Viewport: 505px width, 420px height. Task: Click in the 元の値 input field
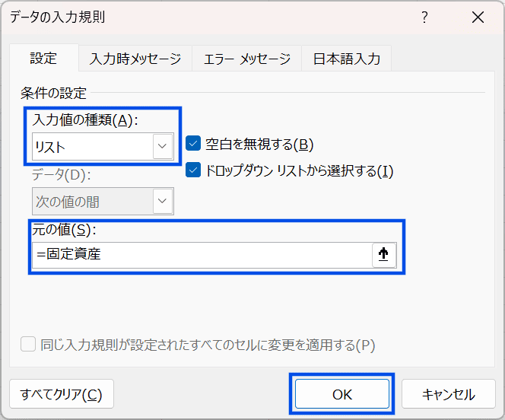tap(202, 256)
